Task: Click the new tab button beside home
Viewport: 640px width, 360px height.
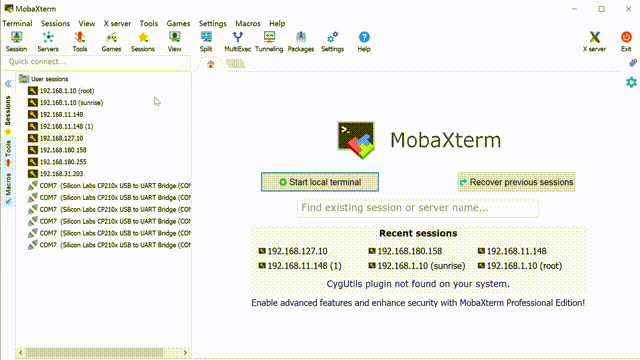Action: pos(236,64)
